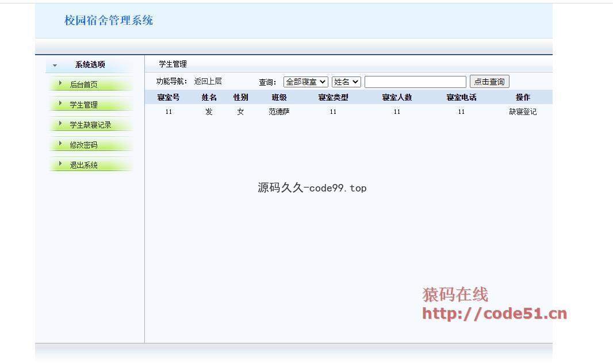Screen dimensions: 613x364
Task: Focus the query text input box
Action: (x=415, y=82)
